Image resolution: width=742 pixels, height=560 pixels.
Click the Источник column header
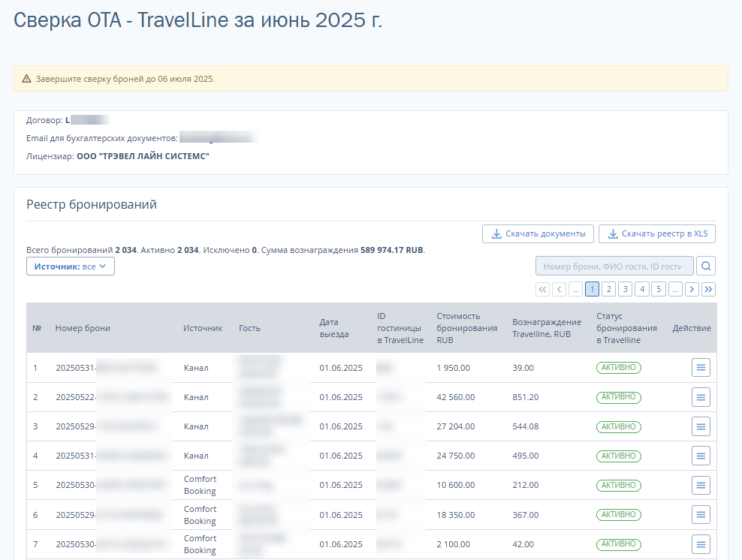(x=203, y=328)
